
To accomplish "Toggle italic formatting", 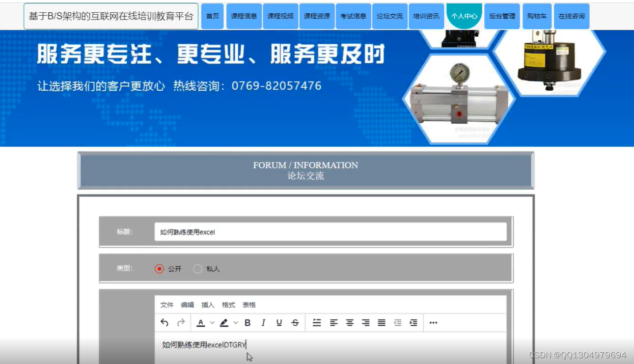I will 263,323.
